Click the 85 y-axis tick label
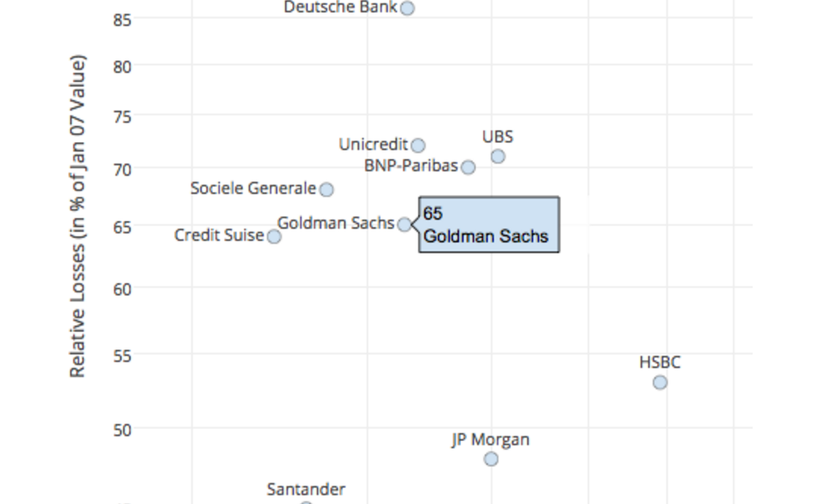Screen dimensions: 840x504 coord(122,20)
